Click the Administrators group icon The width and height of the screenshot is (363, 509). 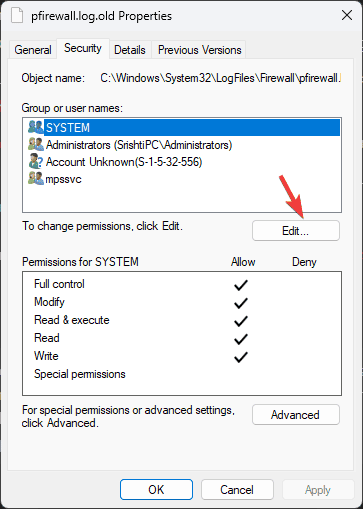[x=36, y=145]
